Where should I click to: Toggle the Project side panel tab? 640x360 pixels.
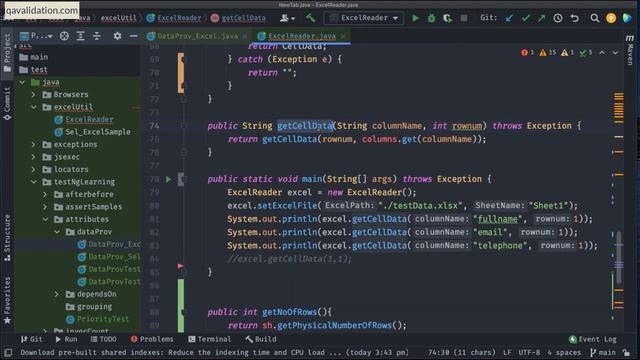[7, 53]
